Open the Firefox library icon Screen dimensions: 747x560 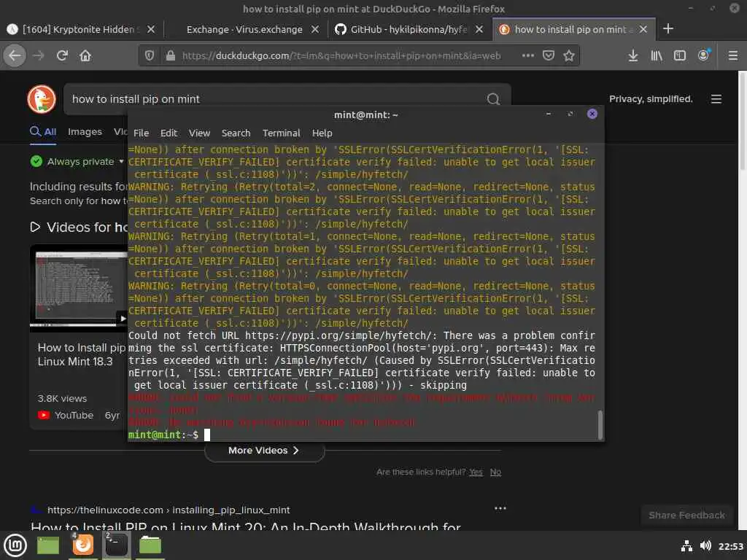click(x=657, y=55)
